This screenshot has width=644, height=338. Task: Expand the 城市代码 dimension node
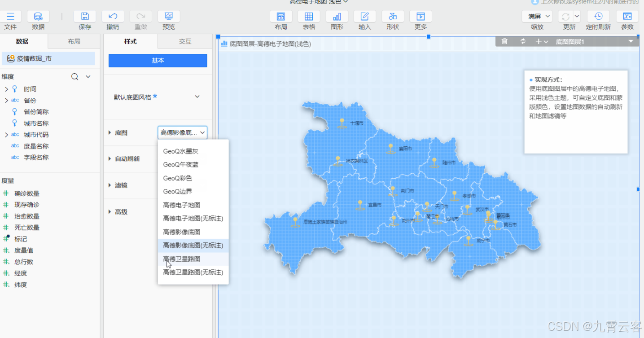[6, 135]
